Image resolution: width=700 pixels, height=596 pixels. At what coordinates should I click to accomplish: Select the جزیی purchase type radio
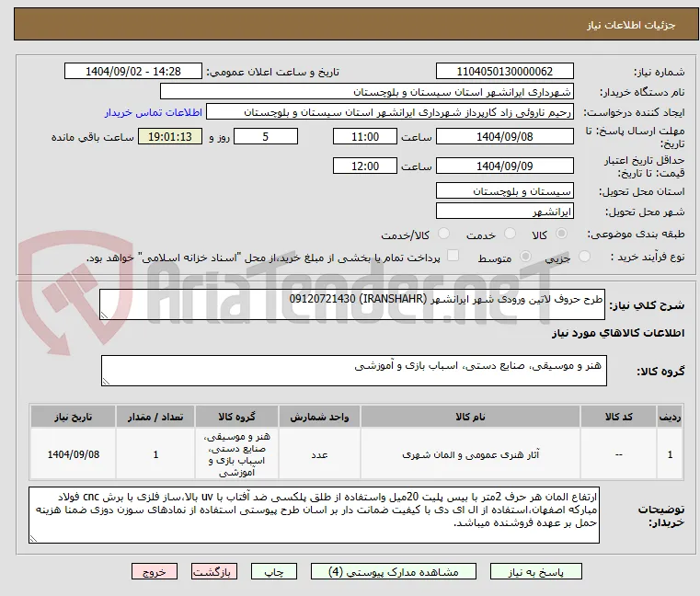[x=584, y=257]
